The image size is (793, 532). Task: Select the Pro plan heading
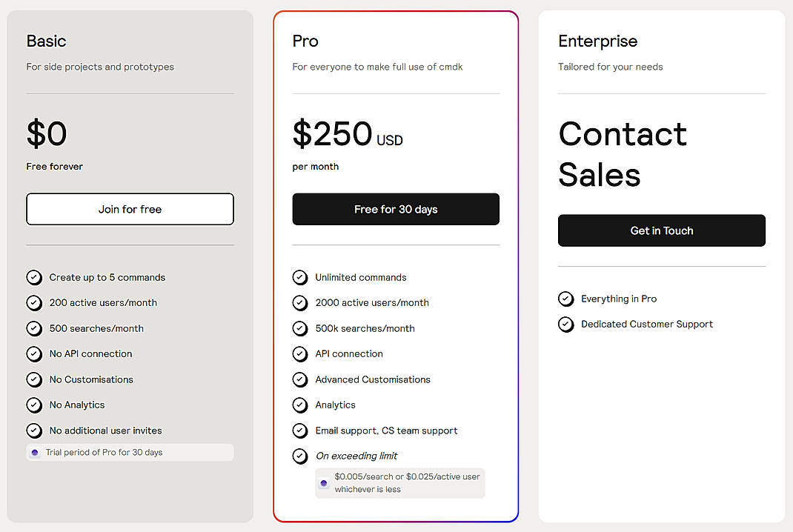(x=305, y=41)
